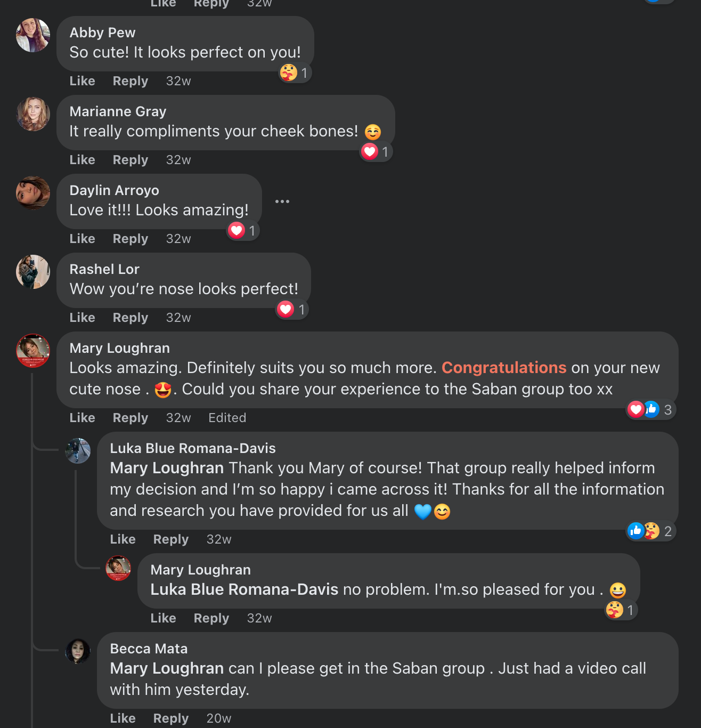View the heart reaction on Daylin Arroyo's comment
The width and height of the screenshot is (701, 728).
click(243, 230)
